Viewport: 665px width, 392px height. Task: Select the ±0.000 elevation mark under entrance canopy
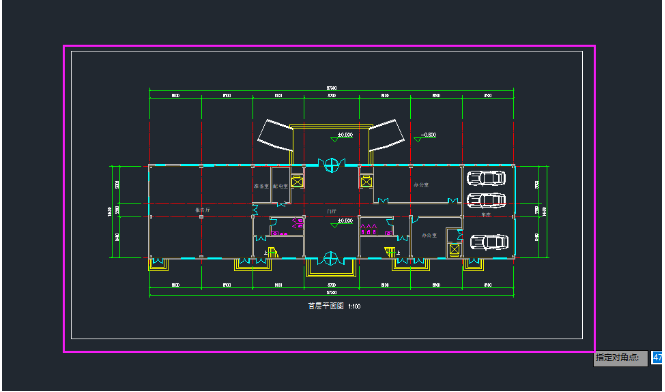click(x=342, y=136)
